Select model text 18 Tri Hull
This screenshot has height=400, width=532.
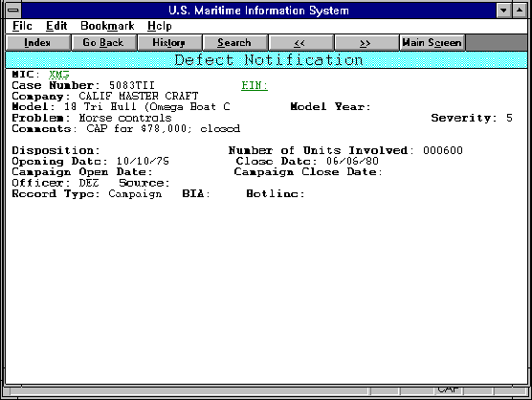coord(100,107)
